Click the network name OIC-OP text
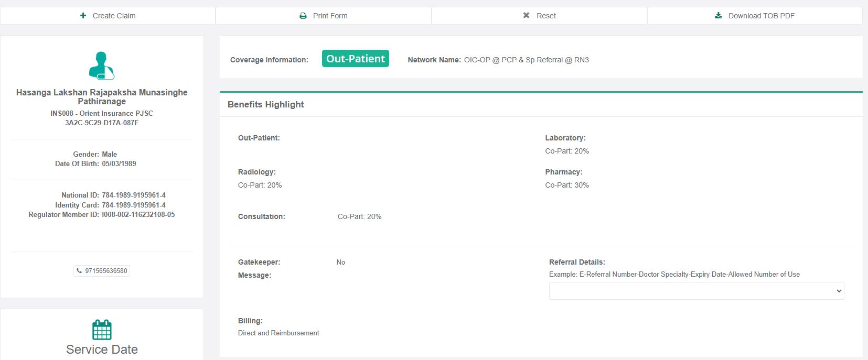Image resolution: width=868 pixels, height=360 pixels. pos(526,60)
